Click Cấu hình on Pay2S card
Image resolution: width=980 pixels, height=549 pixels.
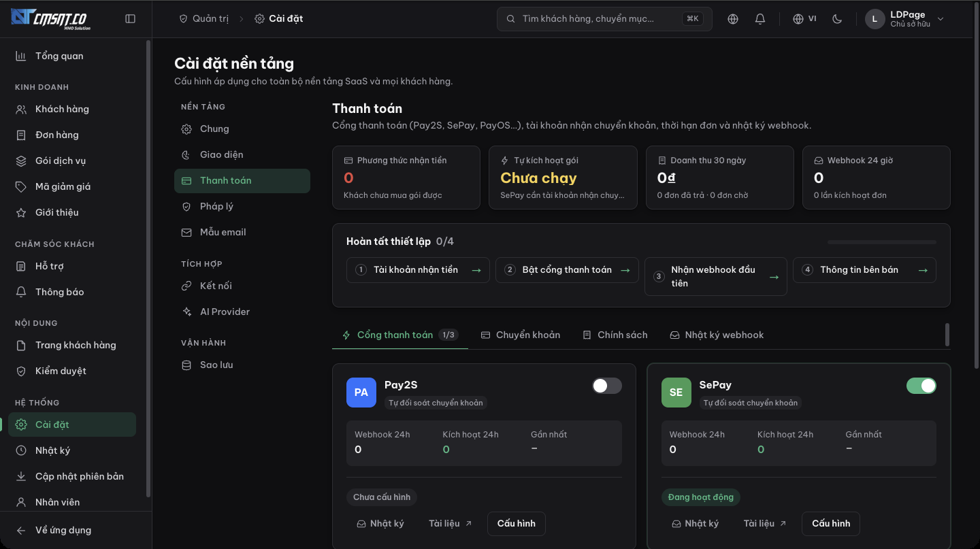pos(517,524)
